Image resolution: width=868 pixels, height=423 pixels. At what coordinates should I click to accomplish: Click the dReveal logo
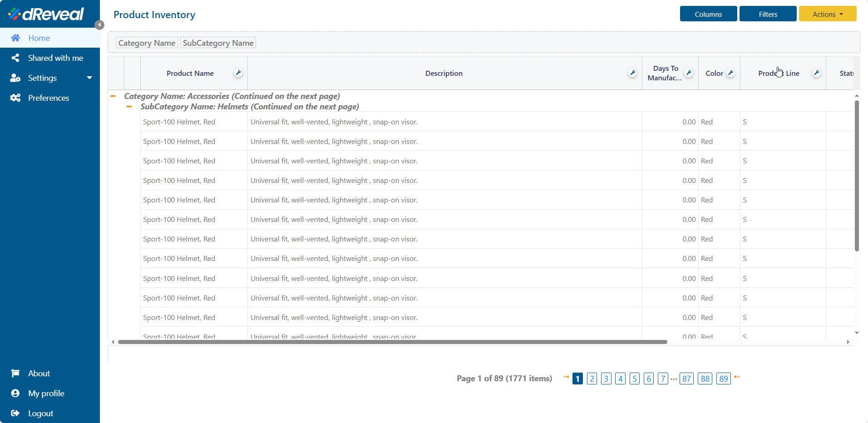tap(46, 14)
